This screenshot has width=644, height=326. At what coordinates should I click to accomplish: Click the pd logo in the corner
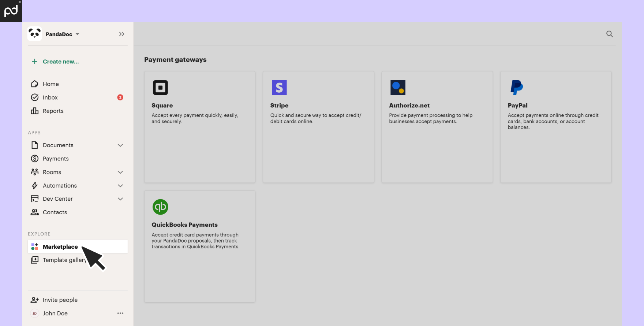[x=11, y=11]
